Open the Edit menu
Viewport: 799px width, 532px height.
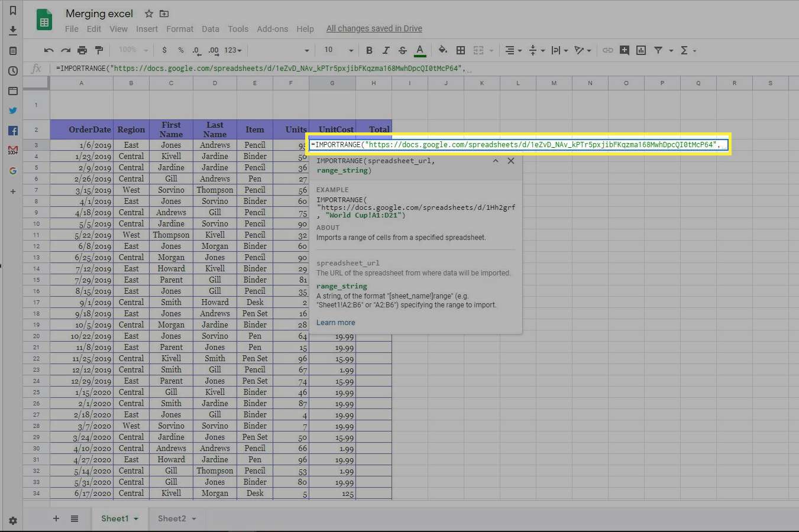[x=93, y=28]
